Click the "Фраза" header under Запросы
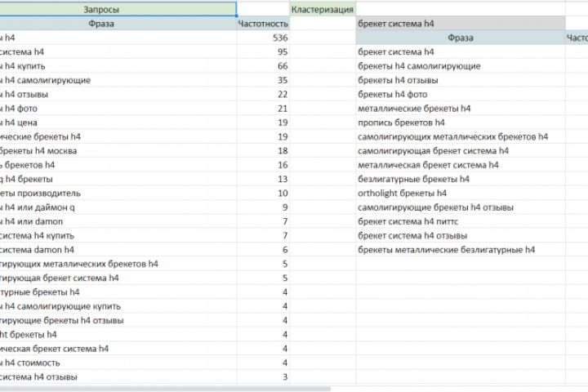Viewport: 588px width, 392px height. click(118, 24)
